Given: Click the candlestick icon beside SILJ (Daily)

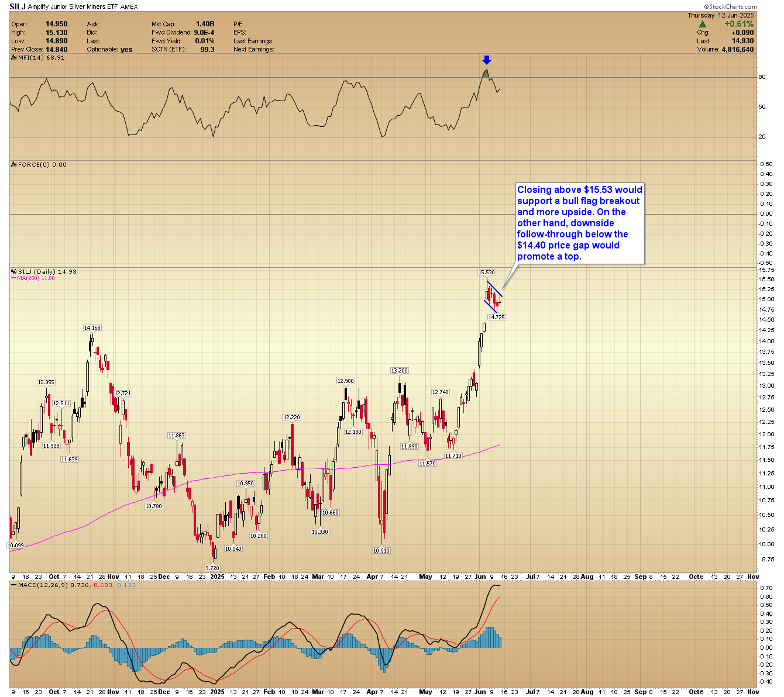Looking at the screenshot, I should pyautogui.click(x=14, y=272).
